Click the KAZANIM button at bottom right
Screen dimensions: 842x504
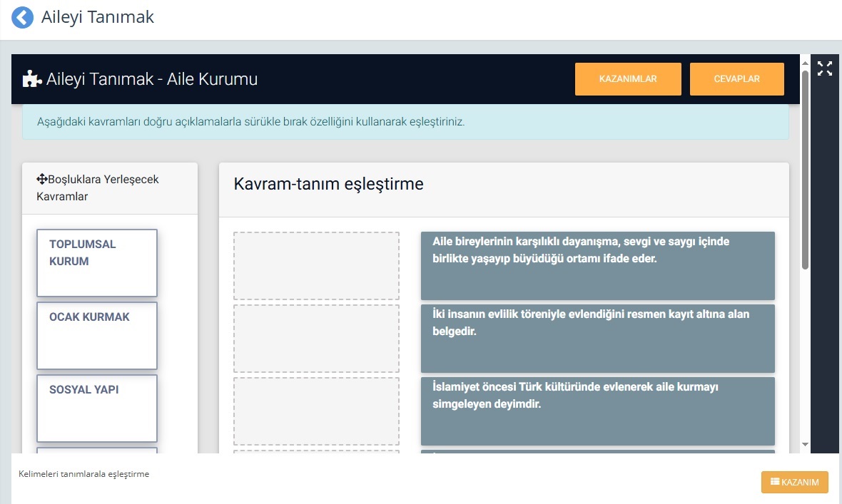pos(794,482)
